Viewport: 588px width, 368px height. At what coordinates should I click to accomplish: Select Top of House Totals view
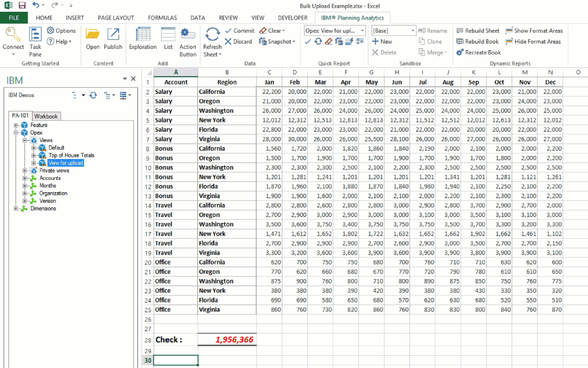point(71,155)
